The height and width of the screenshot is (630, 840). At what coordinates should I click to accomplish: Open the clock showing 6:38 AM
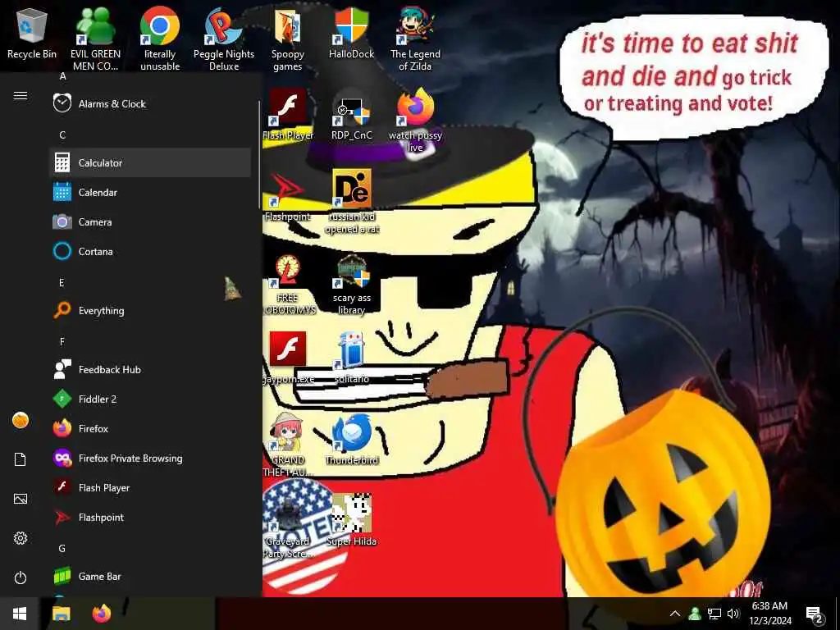[x=769, y=614]
